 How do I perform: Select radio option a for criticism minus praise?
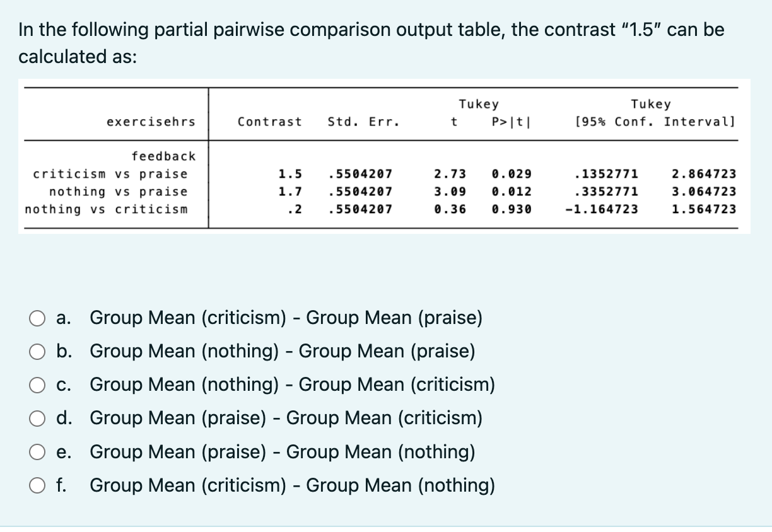(36, 318)
